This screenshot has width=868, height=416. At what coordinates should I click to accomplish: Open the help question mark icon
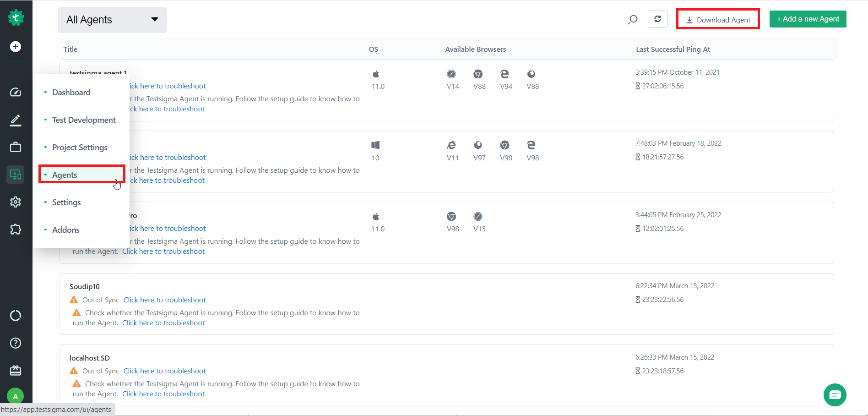(x=16, y=343)
